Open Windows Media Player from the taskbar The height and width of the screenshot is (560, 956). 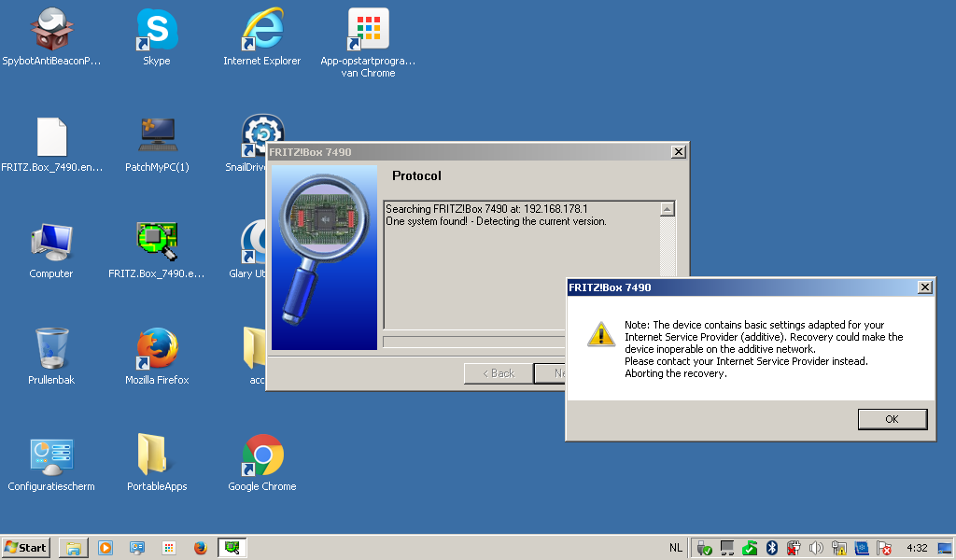105,548
